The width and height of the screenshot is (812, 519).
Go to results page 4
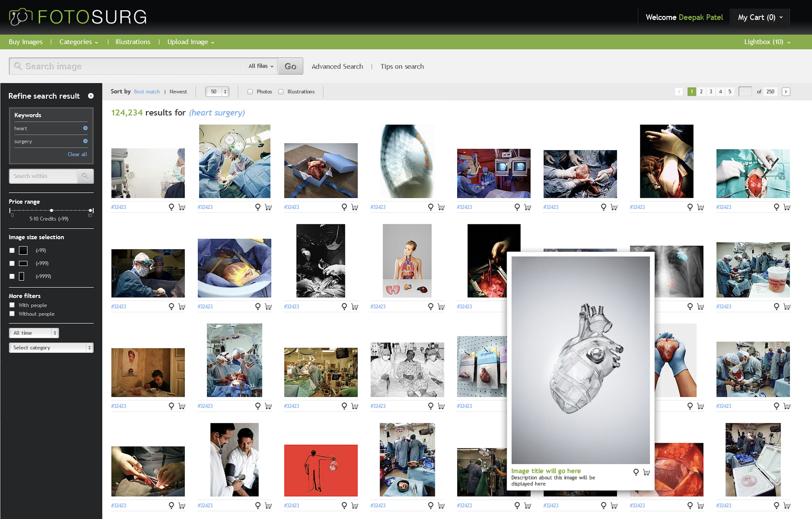pos(720,91)
